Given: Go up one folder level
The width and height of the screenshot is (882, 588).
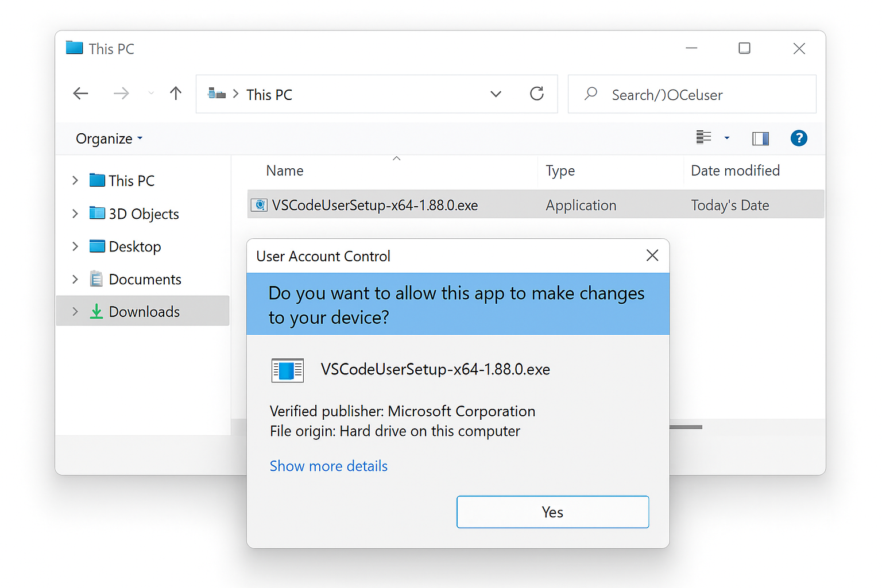Looking at the screenshot, I should pyautogui.click(x=176, y=94).
